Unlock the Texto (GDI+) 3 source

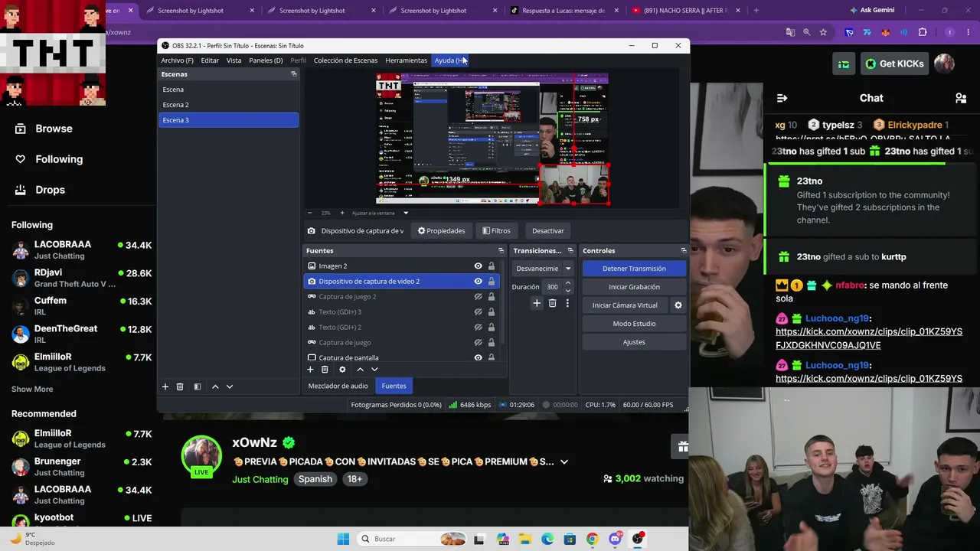click(x=492, y=312)
